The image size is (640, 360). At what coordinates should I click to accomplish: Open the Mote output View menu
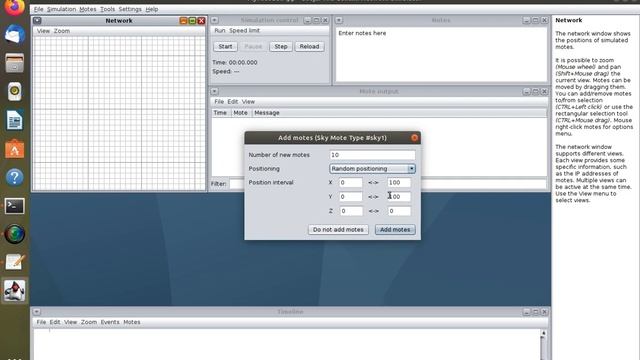pyautogui.click(x=248, y=102)
